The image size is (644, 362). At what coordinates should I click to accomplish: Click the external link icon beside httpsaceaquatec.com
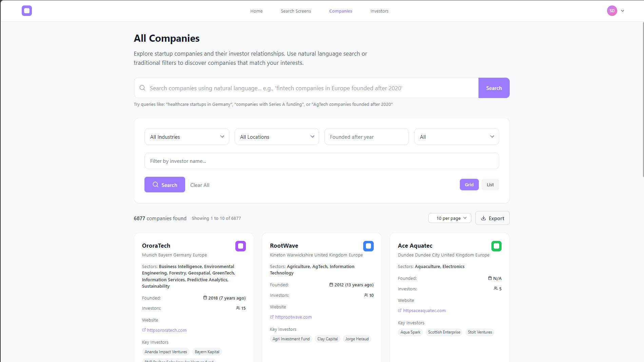tap(400, 310)
